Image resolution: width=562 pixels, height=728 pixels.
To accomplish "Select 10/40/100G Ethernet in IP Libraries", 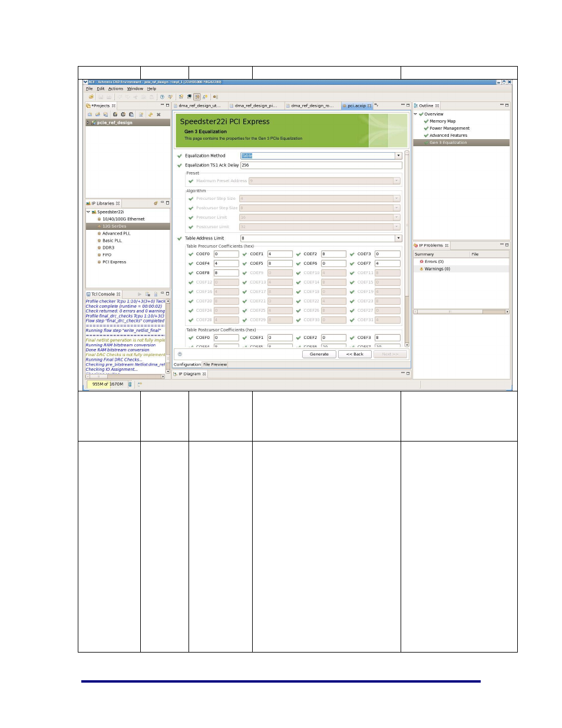I will (x=123, y=219).
